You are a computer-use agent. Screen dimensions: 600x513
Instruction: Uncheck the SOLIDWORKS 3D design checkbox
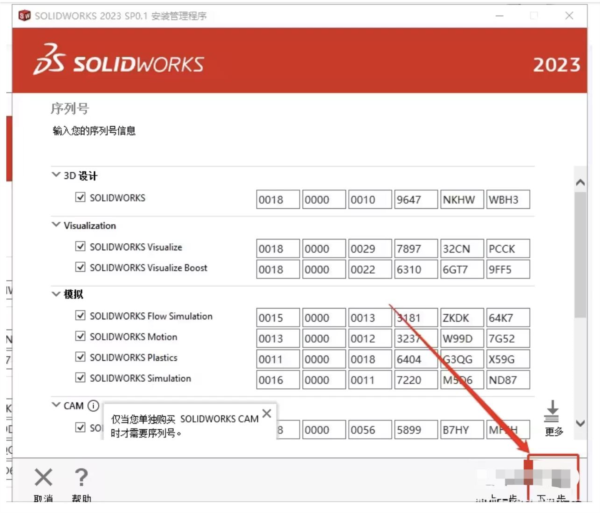click(x=80, y=197)
